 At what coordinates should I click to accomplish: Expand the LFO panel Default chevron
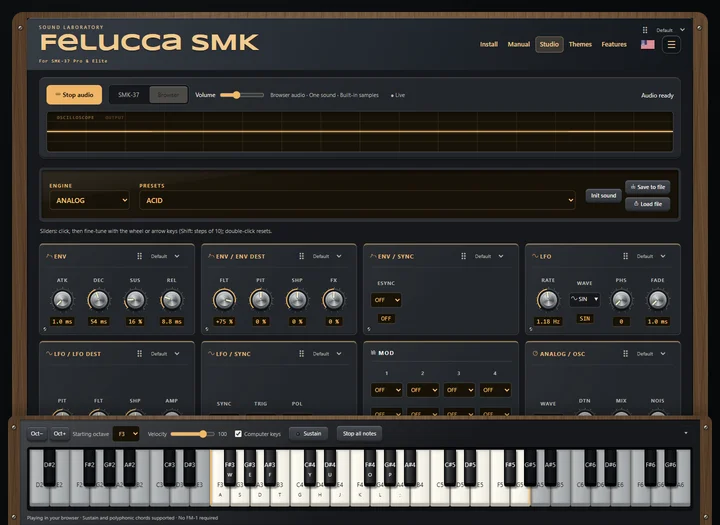coord(663,256)
